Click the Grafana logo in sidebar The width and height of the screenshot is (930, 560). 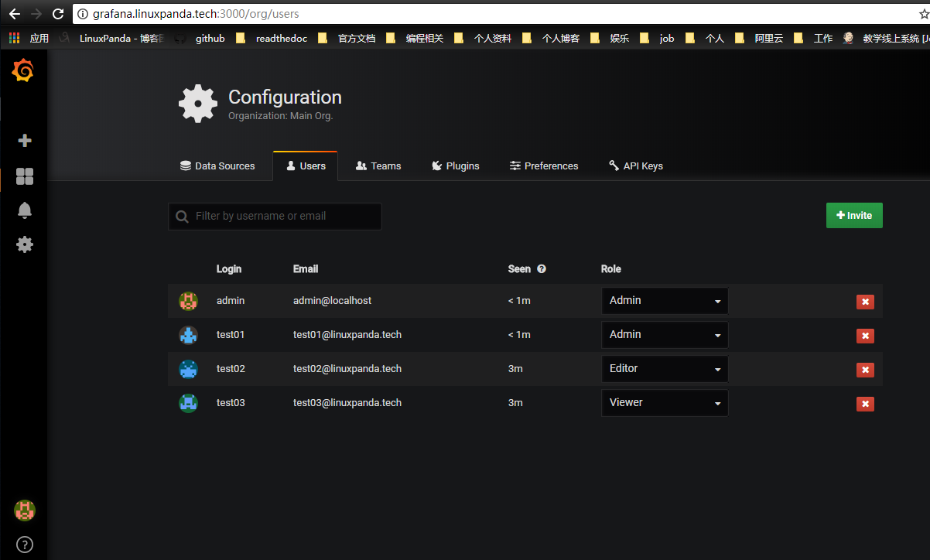23,71
